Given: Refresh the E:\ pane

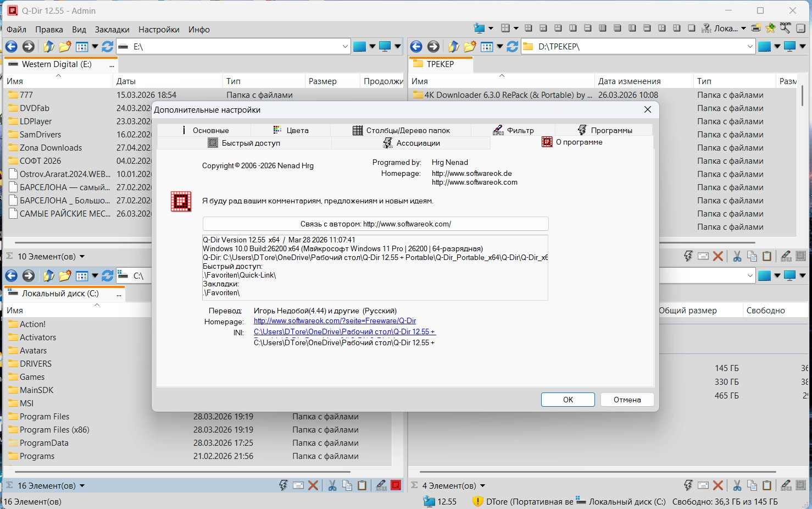Looking at the screenshot, I should [108, 47].
